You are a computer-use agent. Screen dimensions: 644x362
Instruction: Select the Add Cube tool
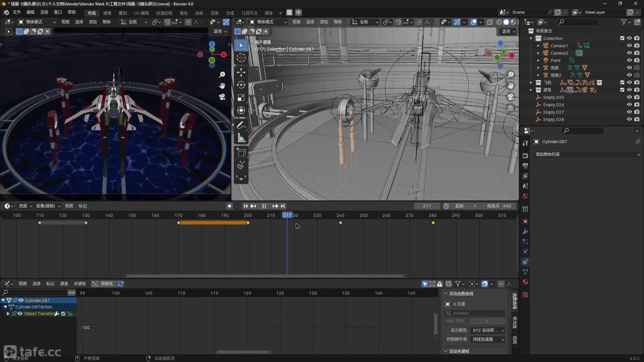point(241,153)
